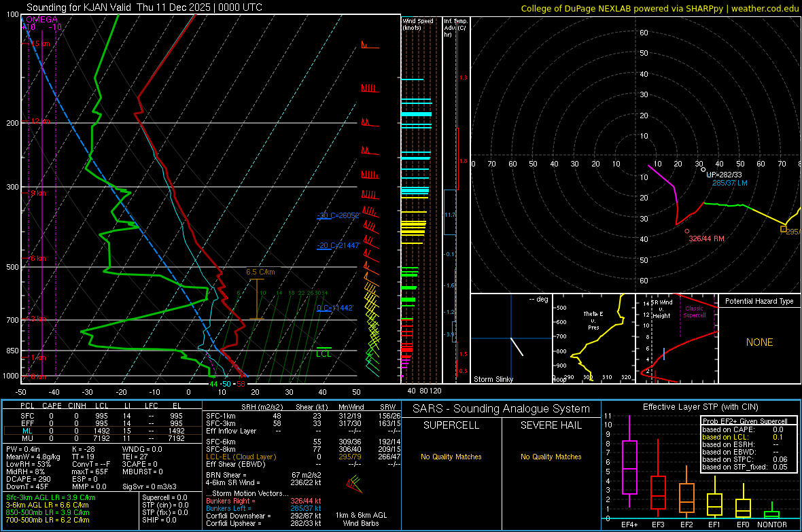802x532 pixels.
Task: Click the '12 km' height marker
Action: click(x=40, y=121)
